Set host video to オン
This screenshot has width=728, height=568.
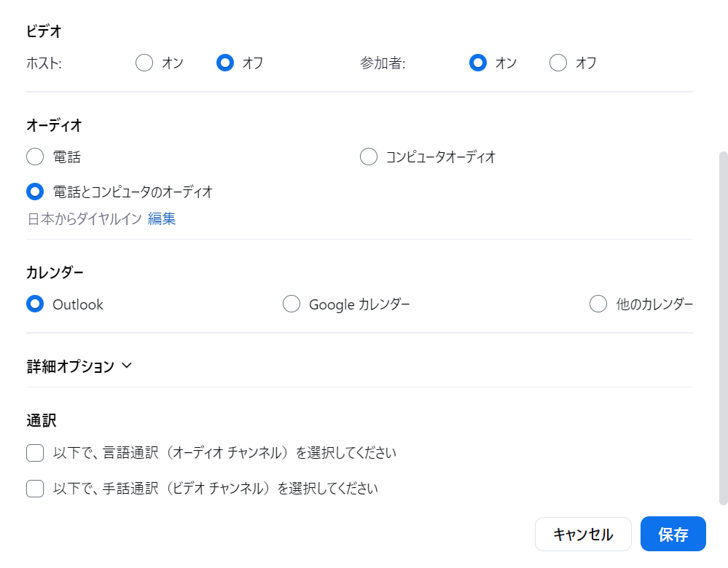(x=144, y=63)
